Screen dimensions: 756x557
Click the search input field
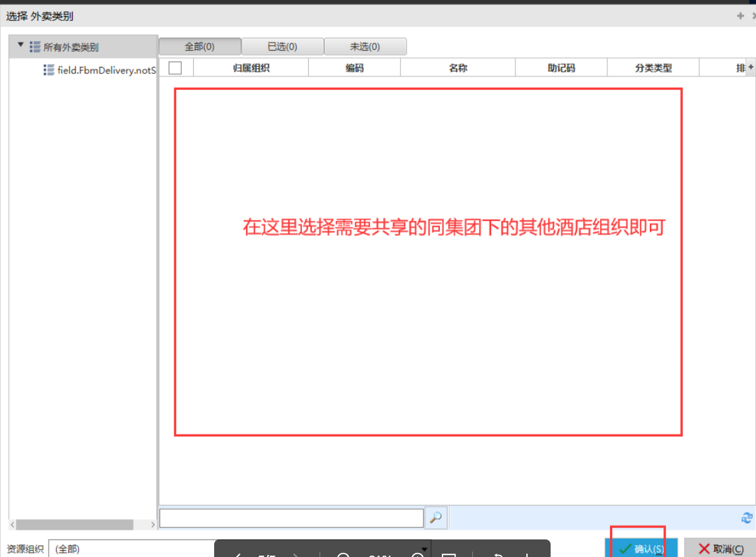pos(291,518)
